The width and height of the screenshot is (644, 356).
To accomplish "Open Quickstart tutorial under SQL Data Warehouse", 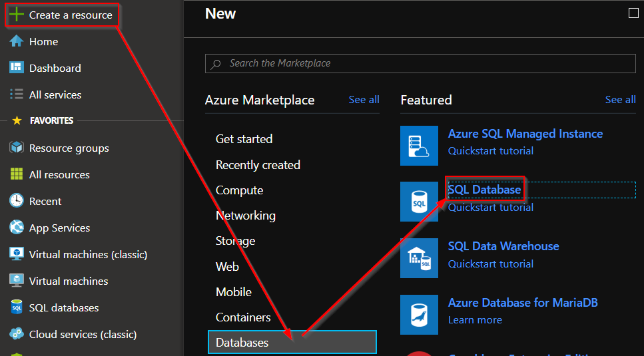I will pyautogui.click(x=491, y=264).
